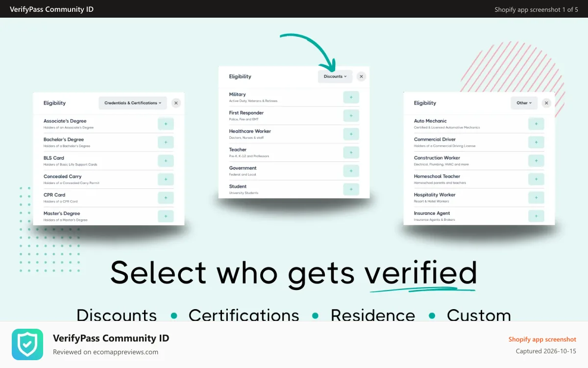
Task: Click the 'Captured 2026-10-15' text
Action: point(546,351)
